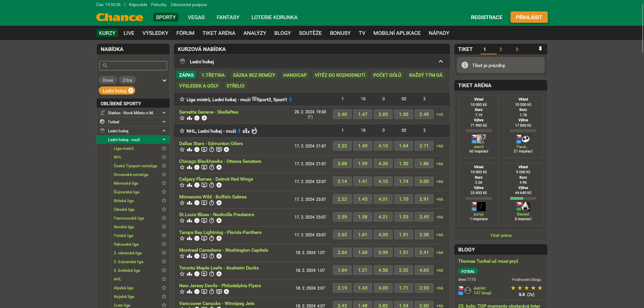Click the search field in Nabídka panel
This screenshot has width=644, height=308.
pyautogui.click(x=133, y=66)
